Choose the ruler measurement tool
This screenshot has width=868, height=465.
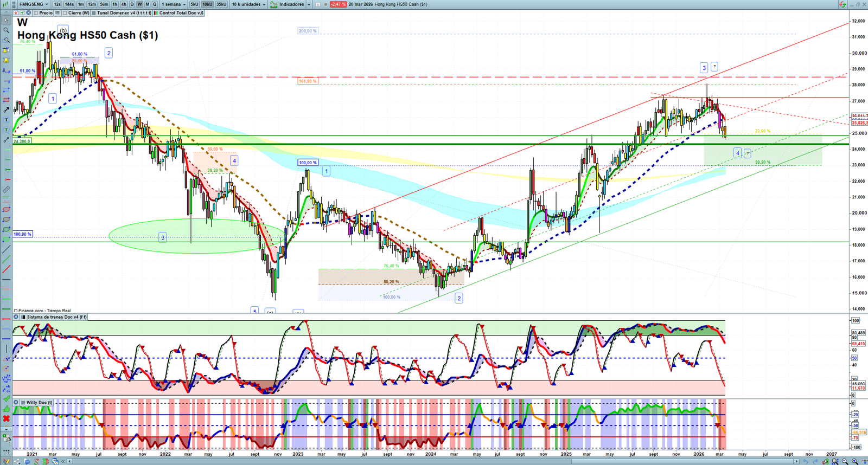(6, 190)
